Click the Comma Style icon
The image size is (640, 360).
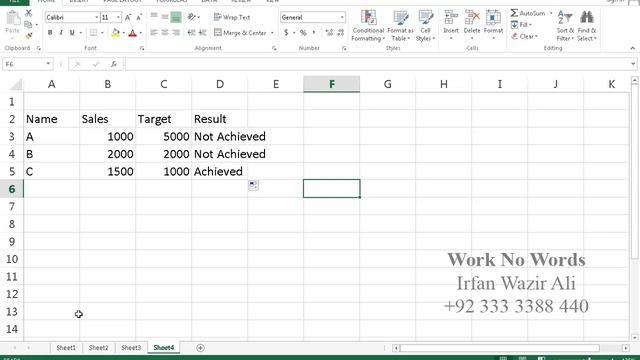(x=314, y=33)
